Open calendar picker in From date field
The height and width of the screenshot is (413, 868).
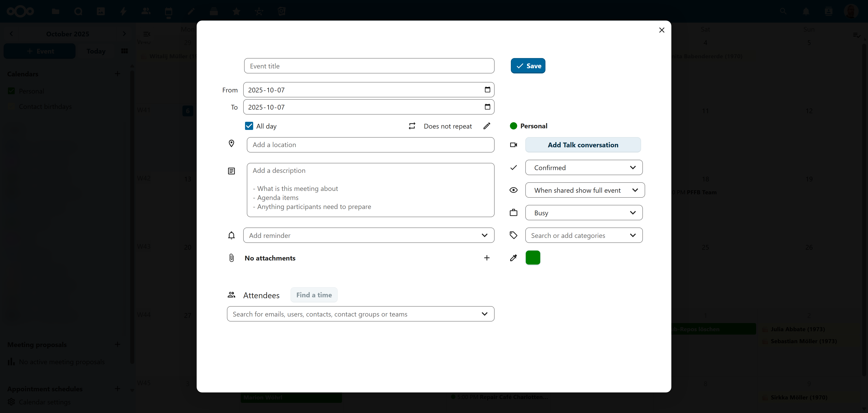[x=487, y=90]
